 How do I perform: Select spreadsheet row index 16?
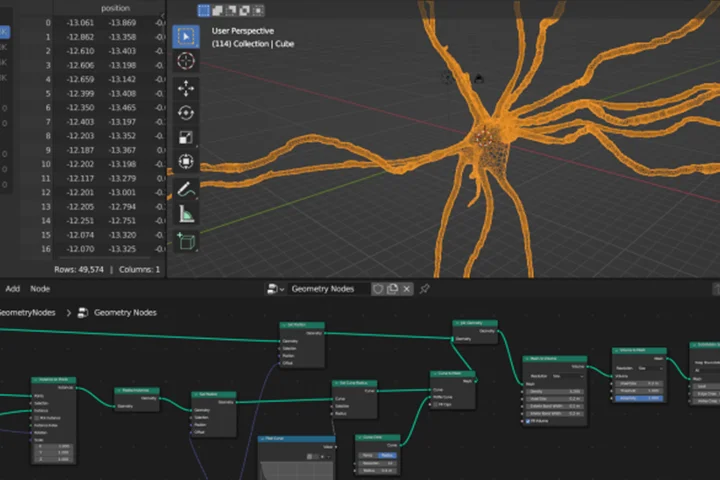coord(45,249)
